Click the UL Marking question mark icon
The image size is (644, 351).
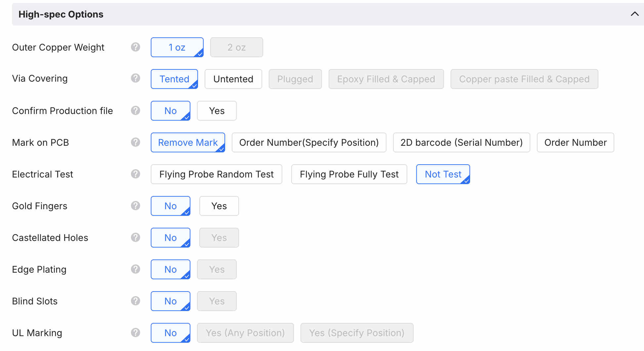click(x=136, y=332)
